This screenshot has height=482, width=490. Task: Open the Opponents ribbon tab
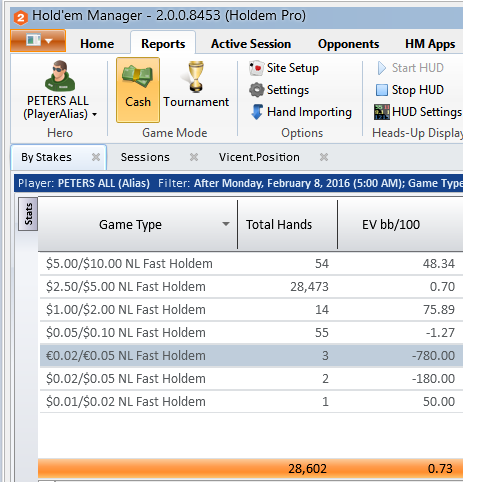click(x=348, y=44)
